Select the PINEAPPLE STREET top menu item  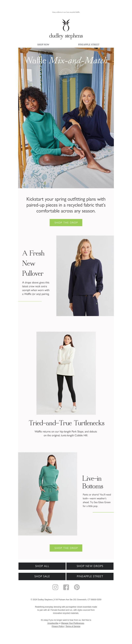click(89, 45)
